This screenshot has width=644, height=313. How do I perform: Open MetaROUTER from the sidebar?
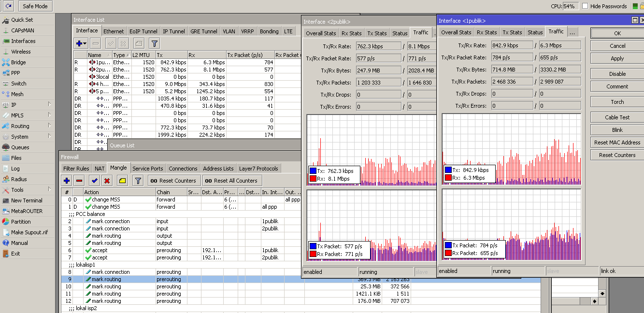pos(27,211)
